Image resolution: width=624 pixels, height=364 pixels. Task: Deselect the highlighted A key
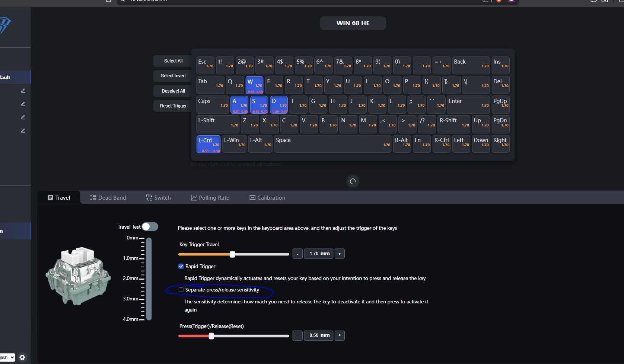click(x=239, y=105)
